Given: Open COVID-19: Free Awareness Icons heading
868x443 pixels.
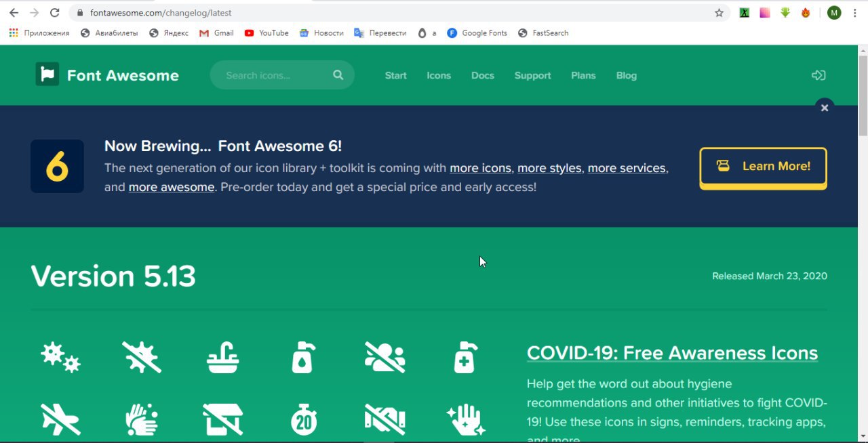Looking at the screenshot, I should 672,353.
